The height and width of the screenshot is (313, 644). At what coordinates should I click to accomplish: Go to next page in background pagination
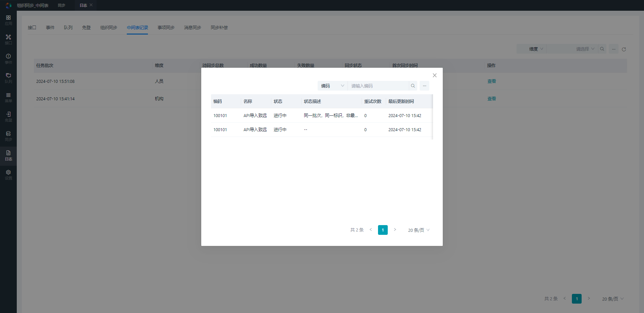click(x=589, y=299)
